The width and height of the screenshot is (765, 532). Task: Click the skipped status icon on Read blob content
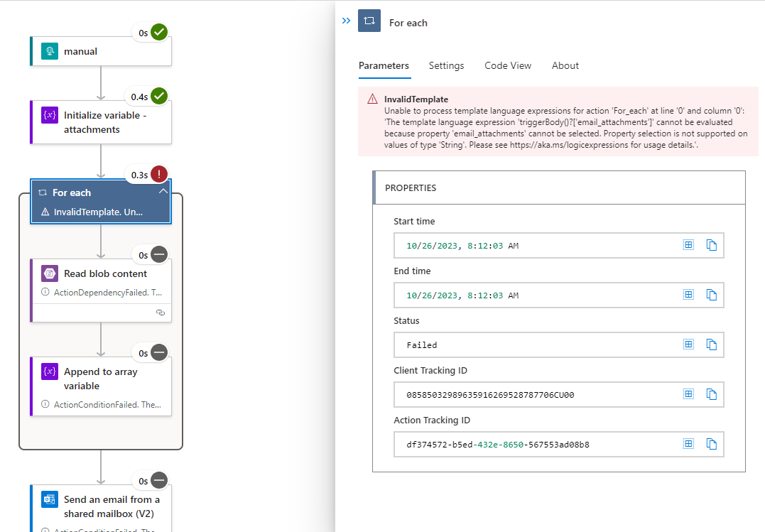tap(158, 254)
